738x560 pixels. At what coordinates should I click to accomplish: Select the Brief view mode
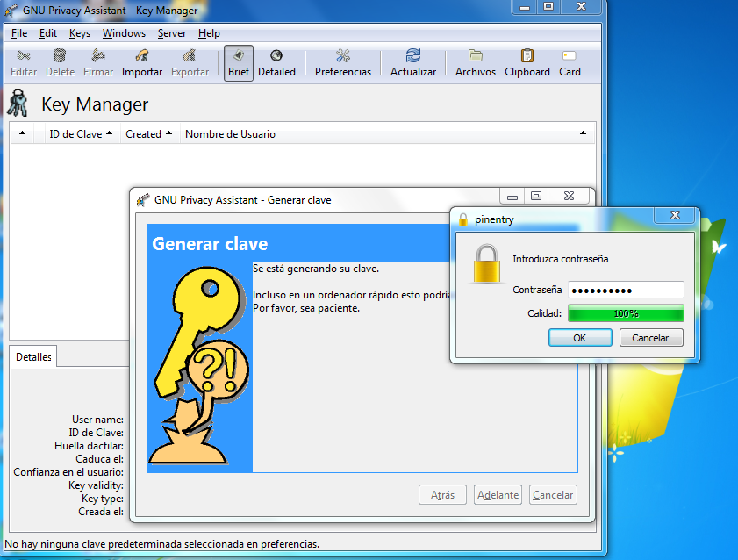[239, 63]
